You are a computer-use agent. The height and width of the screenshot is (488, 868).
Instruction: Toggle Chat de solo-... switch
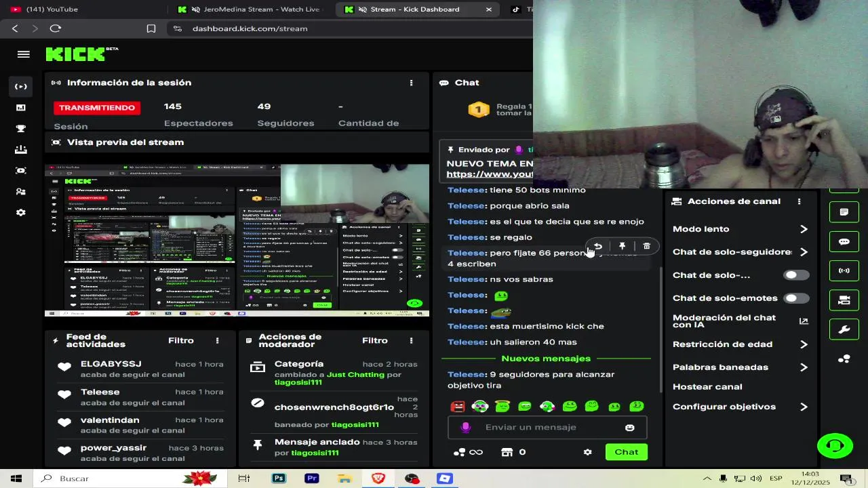pyautogui.click(x=796, y=275)
